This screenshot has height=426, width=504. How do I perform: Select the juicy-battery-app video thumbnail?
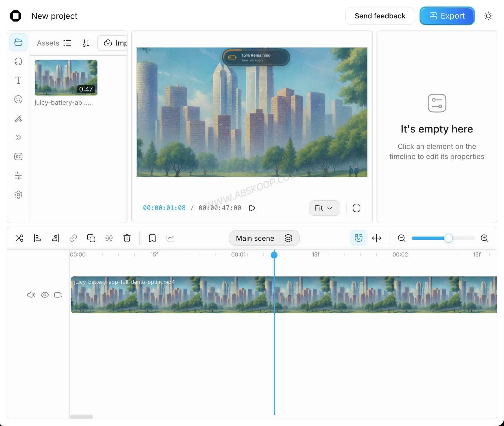[x=66, y=78]
